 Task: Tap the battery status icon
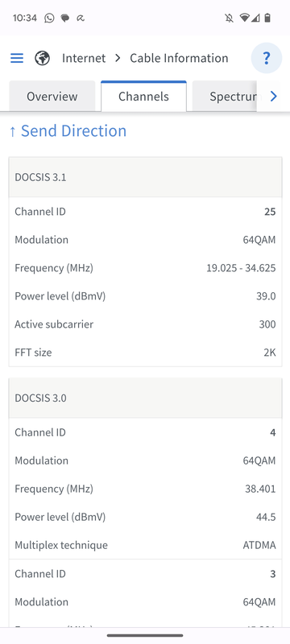click(x=267, y=18)
